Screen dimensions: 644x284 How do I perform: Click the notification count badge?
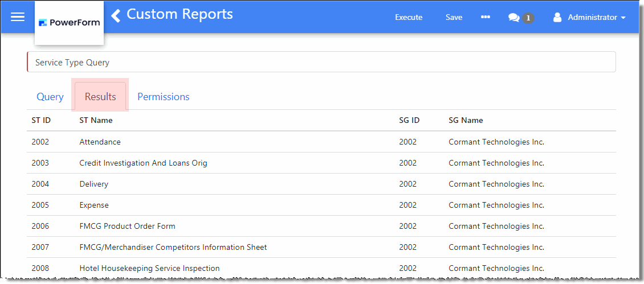pos(528,18)
